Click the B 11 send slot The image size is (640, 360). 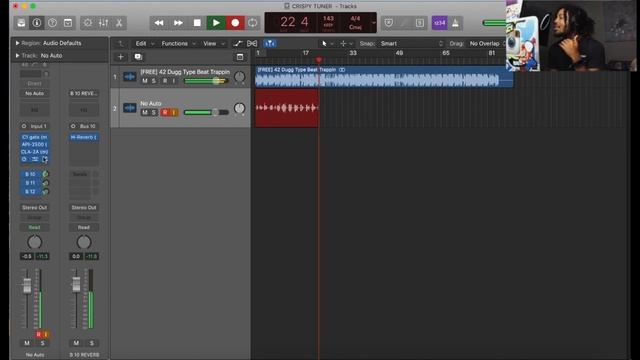(x=31, y=183)
